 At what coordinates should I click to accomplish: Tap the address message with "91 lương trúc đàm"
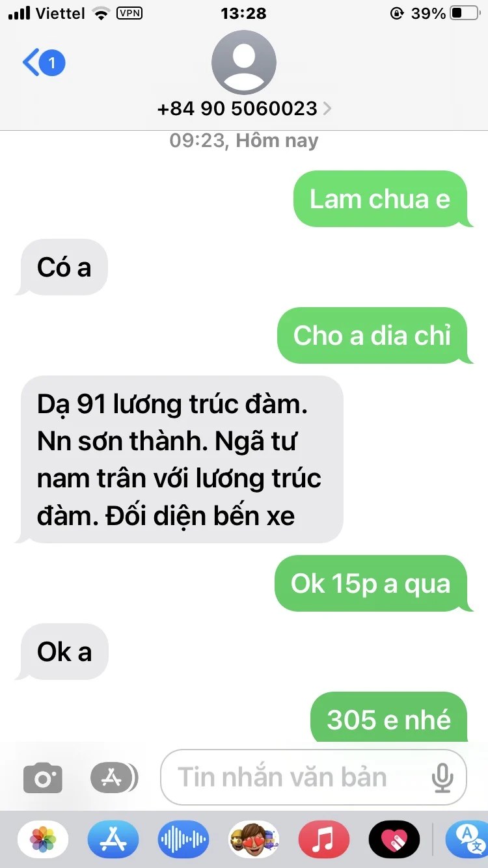(x=181, y=459)
